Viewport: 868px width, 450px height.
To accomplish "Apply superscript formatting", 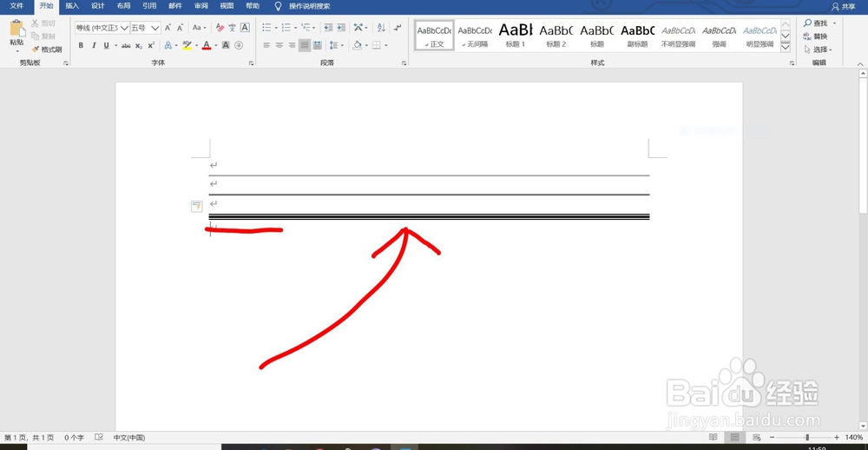I will point(150,45).
